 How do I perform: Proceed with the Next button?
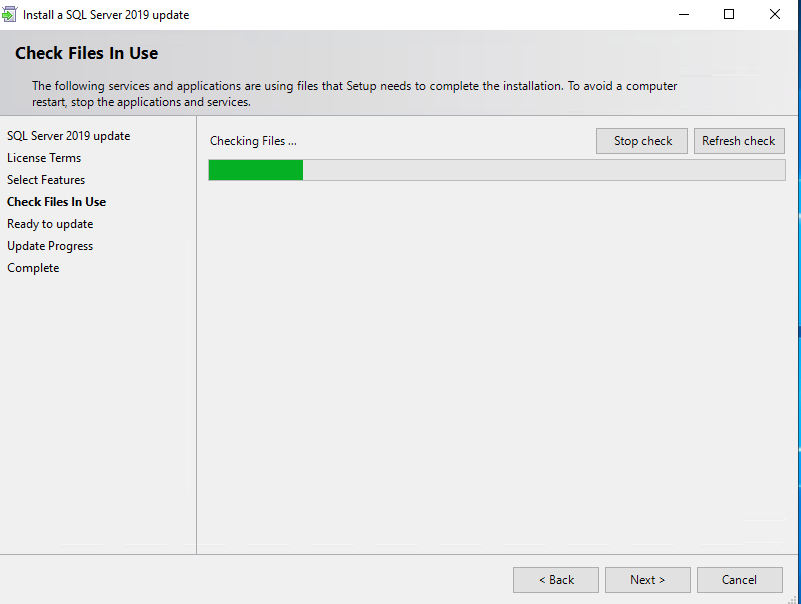[x=647, y=580]
